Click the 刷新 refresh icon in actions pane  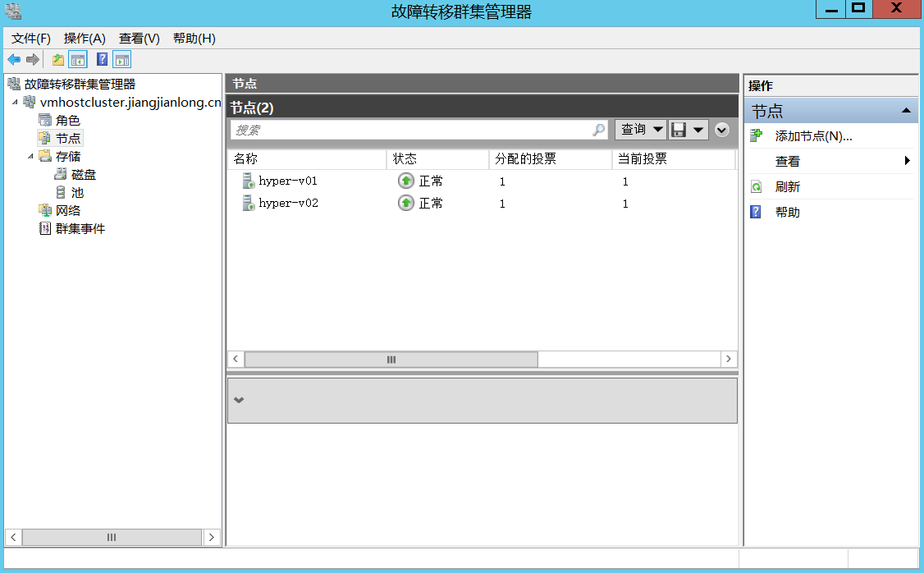756,187
